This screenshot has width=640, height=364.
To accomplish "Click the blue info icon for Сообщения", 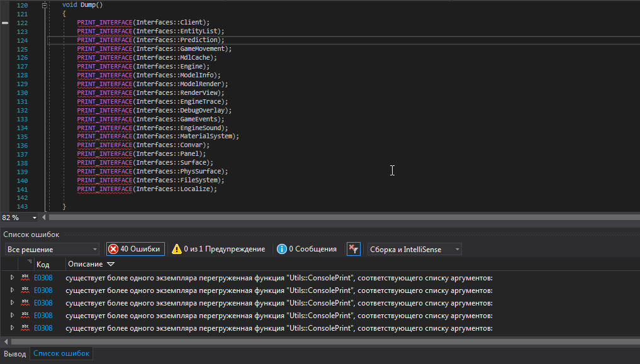I will coord(282,249).
